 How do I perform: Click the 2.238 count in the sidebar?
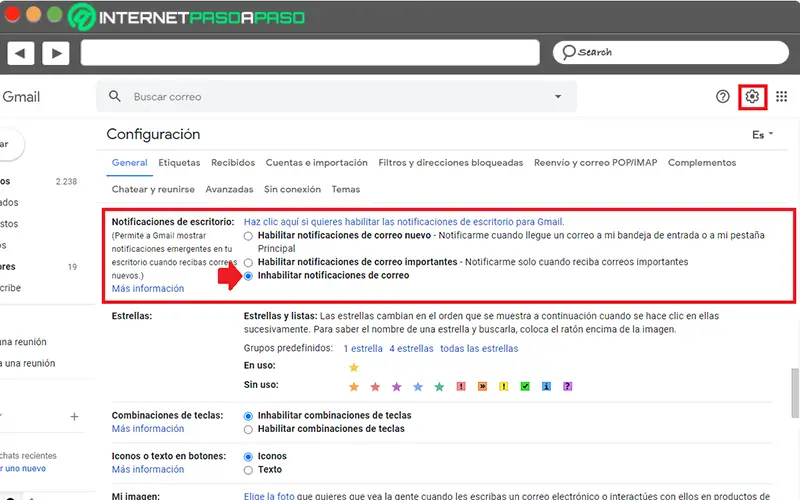point(66,182)
